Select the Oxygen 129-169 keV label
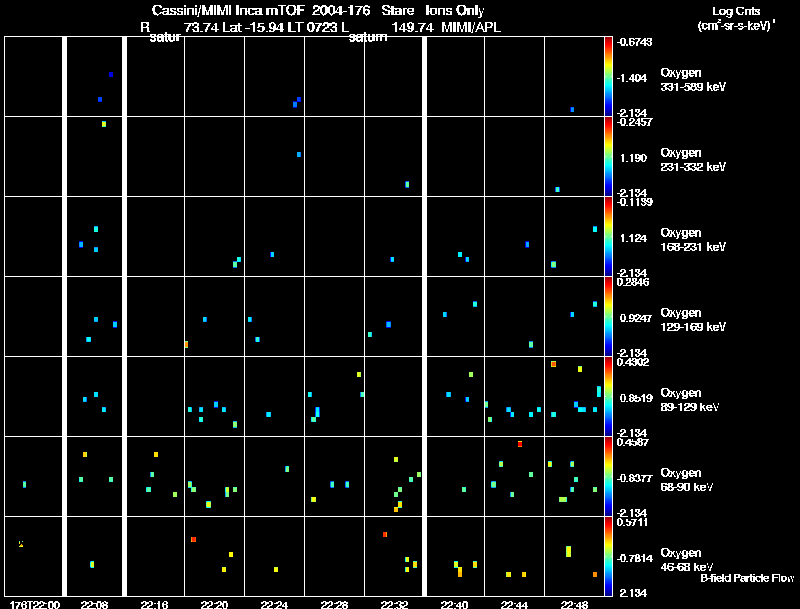 tap(693, 320)
